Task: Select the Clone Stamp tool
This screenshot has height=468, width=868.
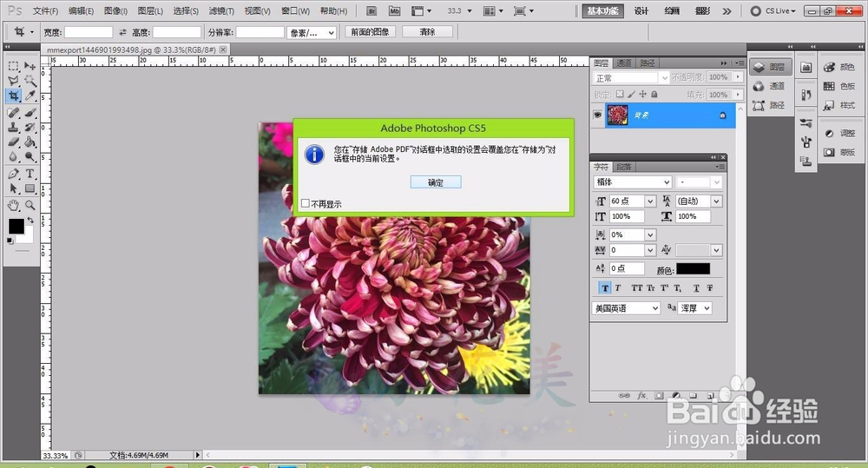Action: 14,127
